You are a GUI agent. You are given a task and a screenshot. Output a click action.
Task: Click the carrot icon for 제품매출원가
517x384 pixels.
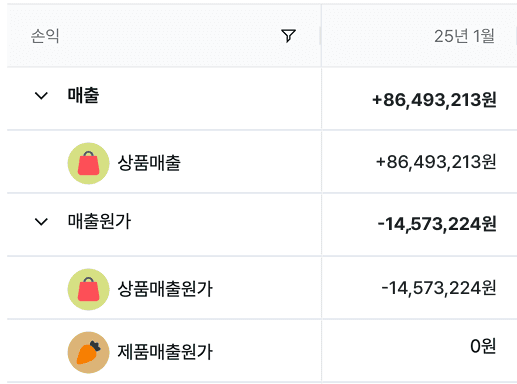coord(88,352)
